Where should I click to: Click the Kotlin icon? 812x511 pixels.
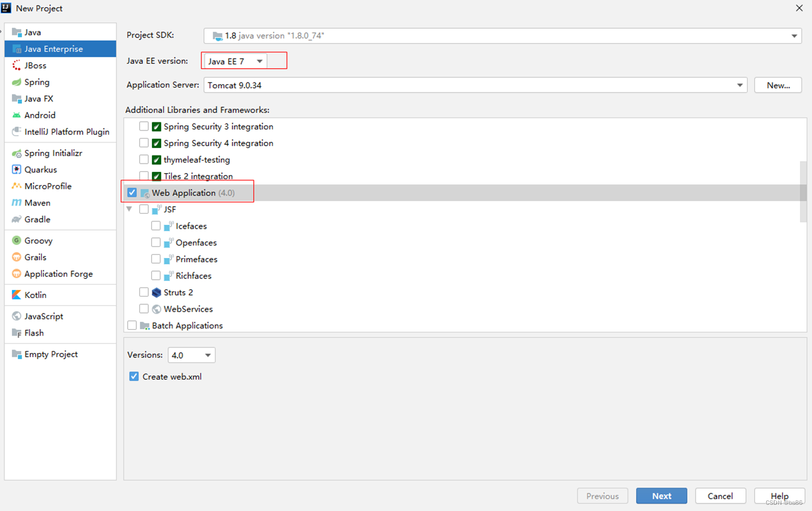click(17, 295)
